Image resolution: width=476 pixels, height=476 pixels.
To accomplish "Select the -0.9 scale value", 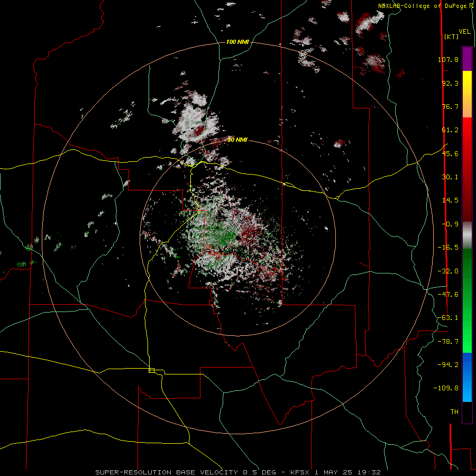I will tap(450, 224).
